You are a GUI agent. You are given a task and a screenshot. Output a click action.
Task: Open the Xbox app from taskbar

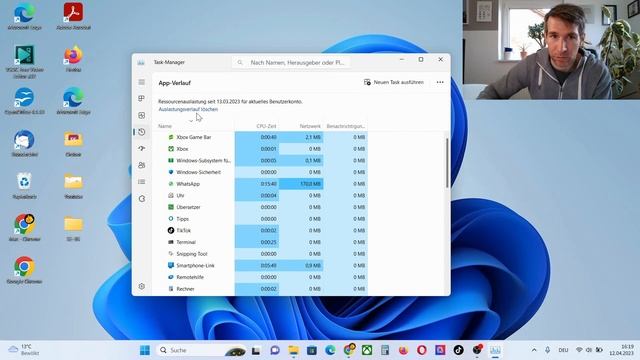[367, 350]
